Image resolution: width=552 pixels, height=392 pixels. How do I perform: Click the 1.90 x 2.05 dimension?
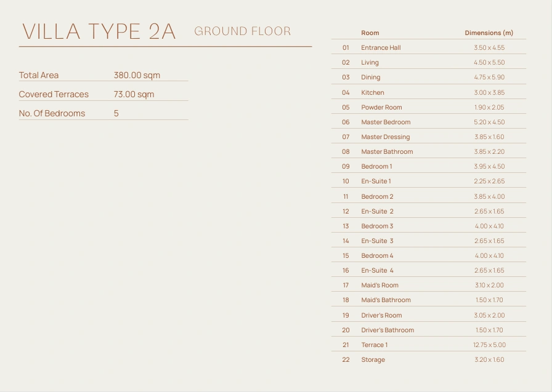489,107
